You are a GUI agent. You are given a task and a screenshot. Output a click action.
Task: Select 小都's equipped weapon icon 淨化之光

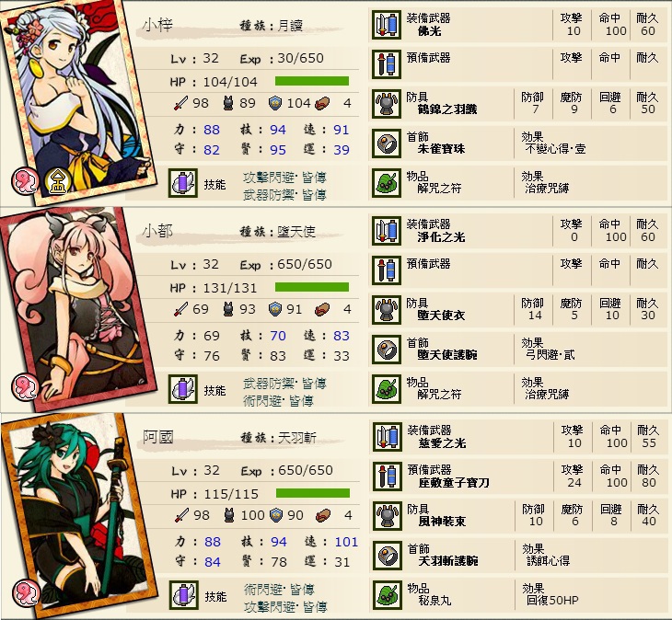(x=386, y=232)
